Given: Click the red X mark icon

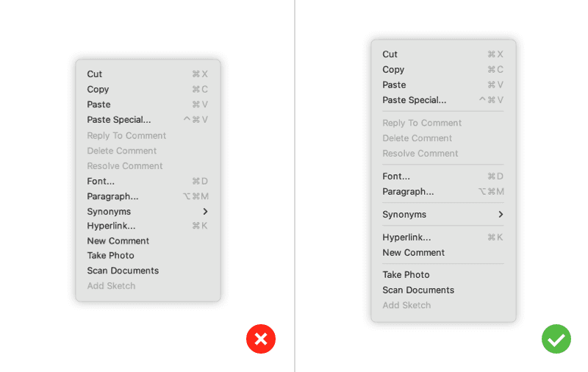Looking at the screenshot, I should pyautogui.click(x=260, y=339).
